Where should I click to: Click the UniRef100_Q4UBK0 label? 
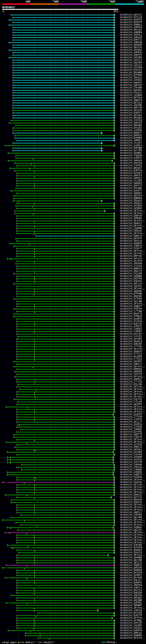[131, 153]
